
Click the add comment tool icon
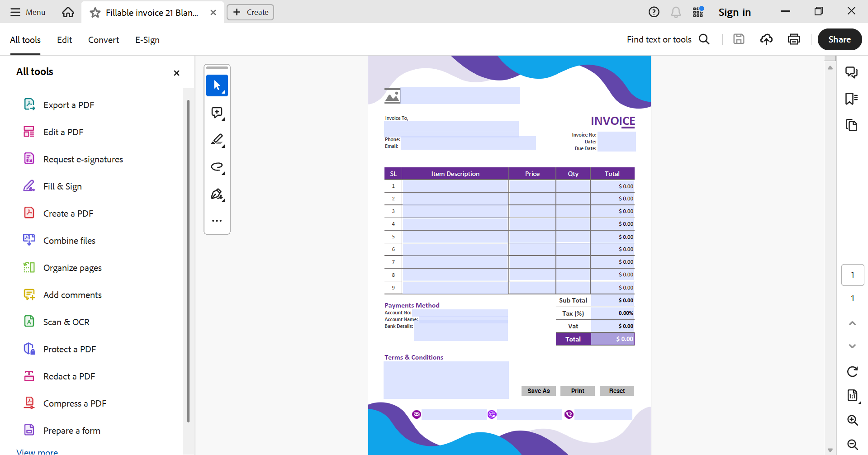tap(217, 113)
